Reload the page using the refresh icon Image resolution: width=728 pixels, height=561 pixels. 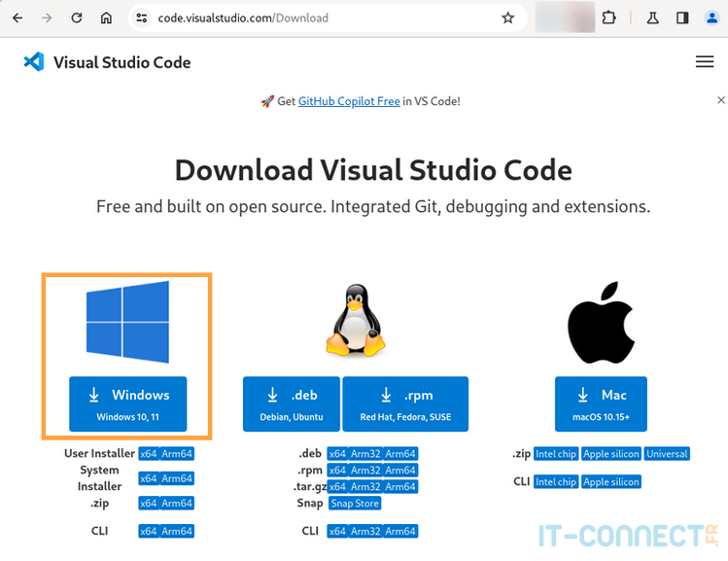point(77,18)
